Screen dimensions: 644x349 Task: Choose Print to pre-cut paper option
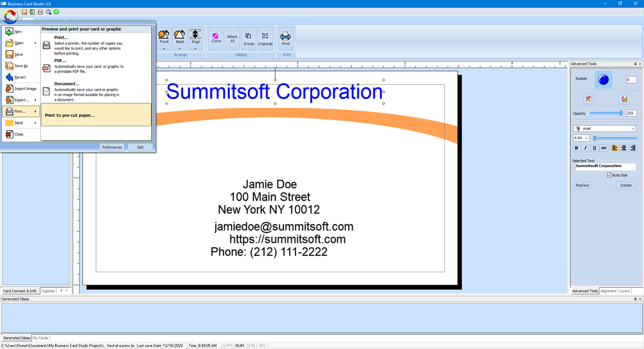tap(96, 115)
